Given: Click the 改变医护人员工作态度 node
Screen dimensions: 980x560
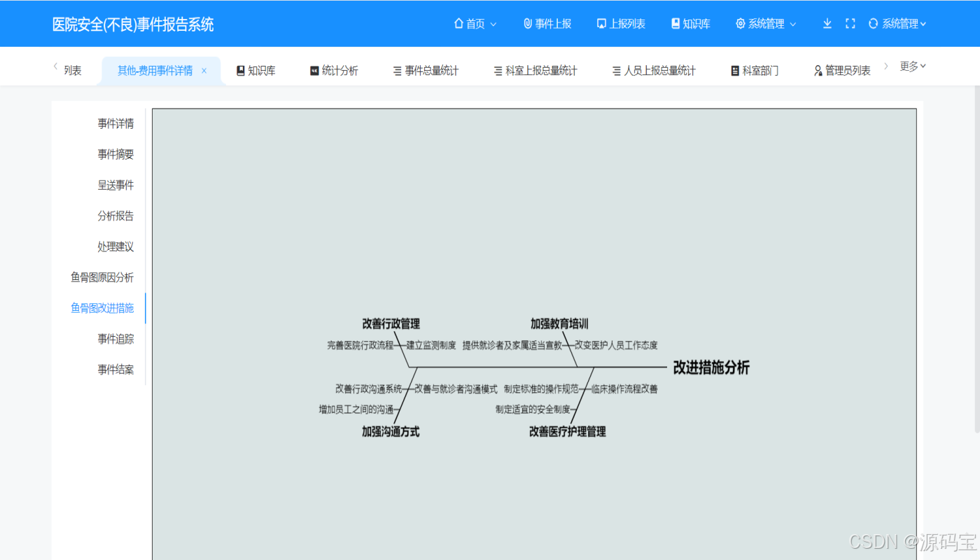Looking at the screenshot, I should coord(616,345).
